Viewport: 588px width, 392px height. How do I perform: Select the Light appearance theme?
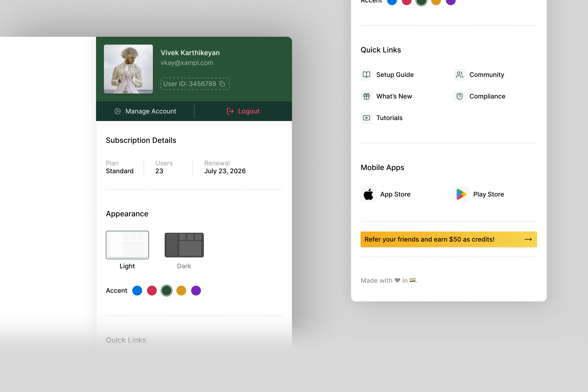[127, 245]
